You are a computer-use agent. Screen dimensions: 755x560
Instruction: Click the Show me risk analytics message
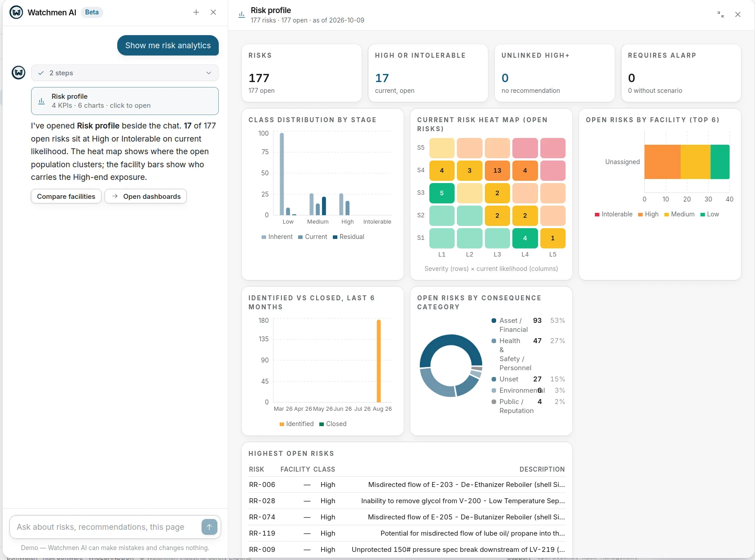pos(168,46)
